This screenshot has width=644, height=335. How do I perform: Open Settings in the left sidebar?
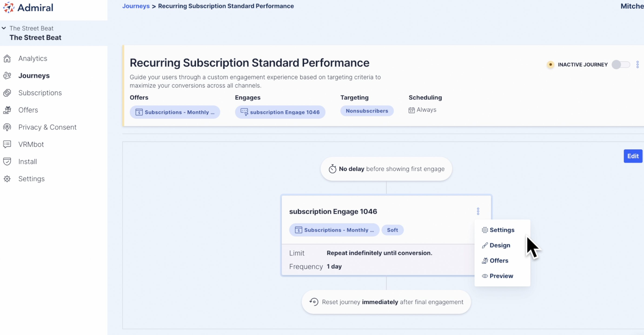coord(31,179)
